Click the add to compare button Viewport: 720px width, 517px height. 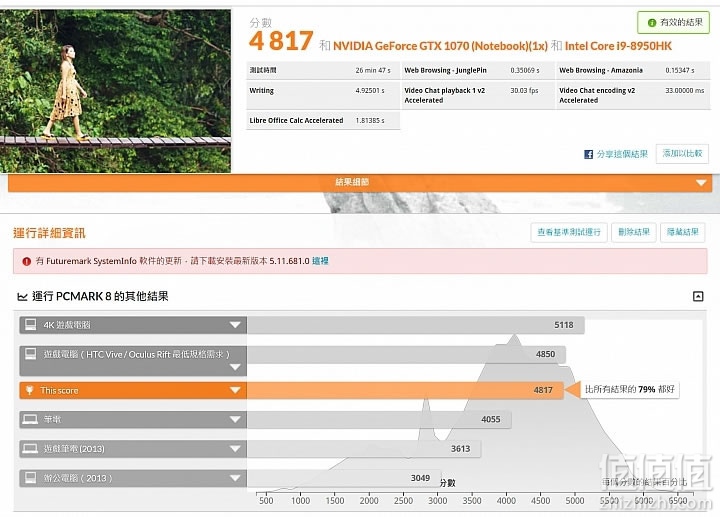(682, 154)
